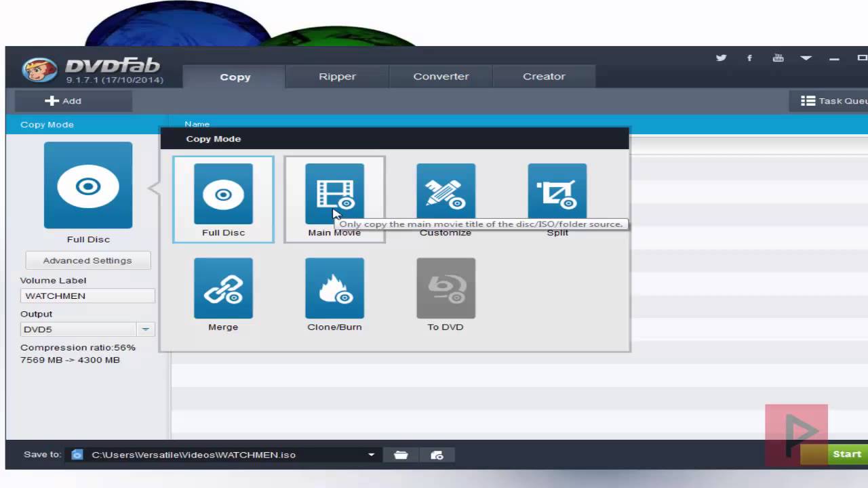
Task: Open the Twitter link icon
Action: [721, 58]
